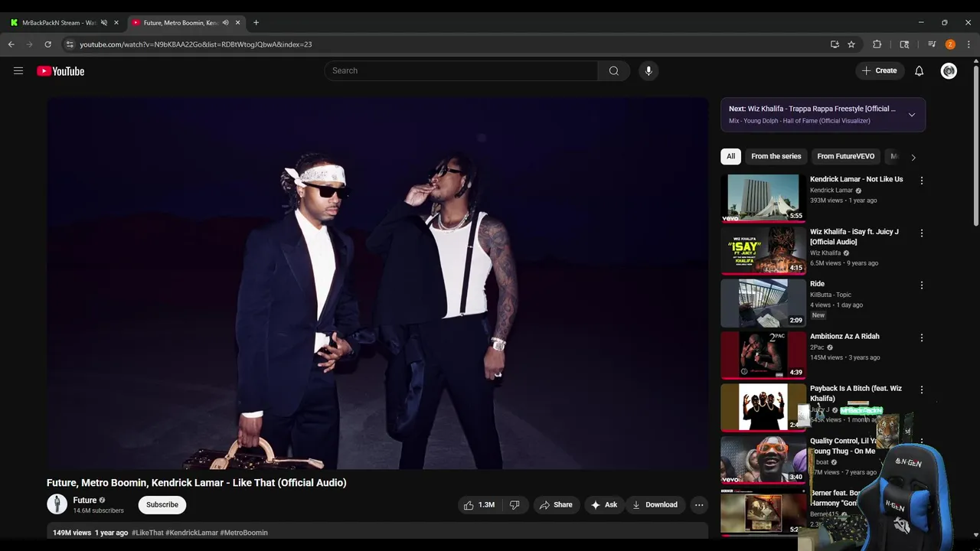This screenshot has height=551, width=980.
Task: Click the Create button
Action: [x=879, y=70]
